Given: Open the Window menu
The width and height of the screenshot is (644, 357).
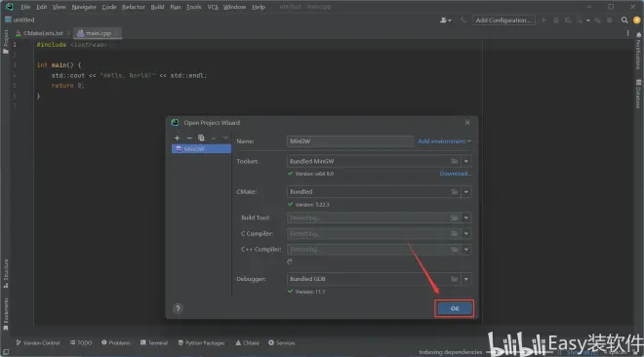Looking at the screenshot, I should click(x=234, y=7).
